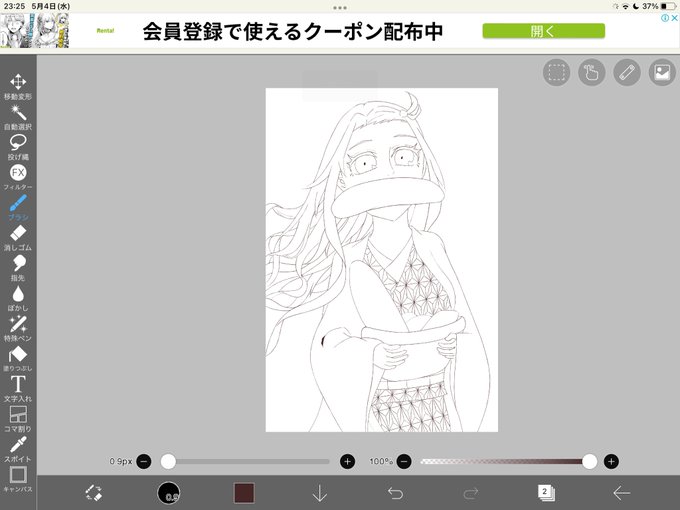Open the stabilizer hand gesture button
Screen dimensions: 680x510
[592, 72]
